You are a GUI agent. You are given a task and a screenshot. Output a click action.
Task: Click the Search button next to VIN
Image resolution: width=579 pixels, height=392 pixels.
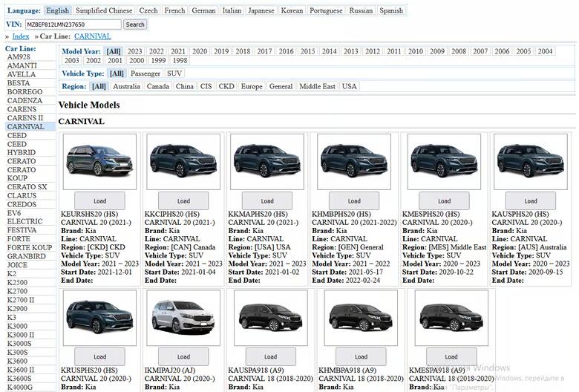135,24
